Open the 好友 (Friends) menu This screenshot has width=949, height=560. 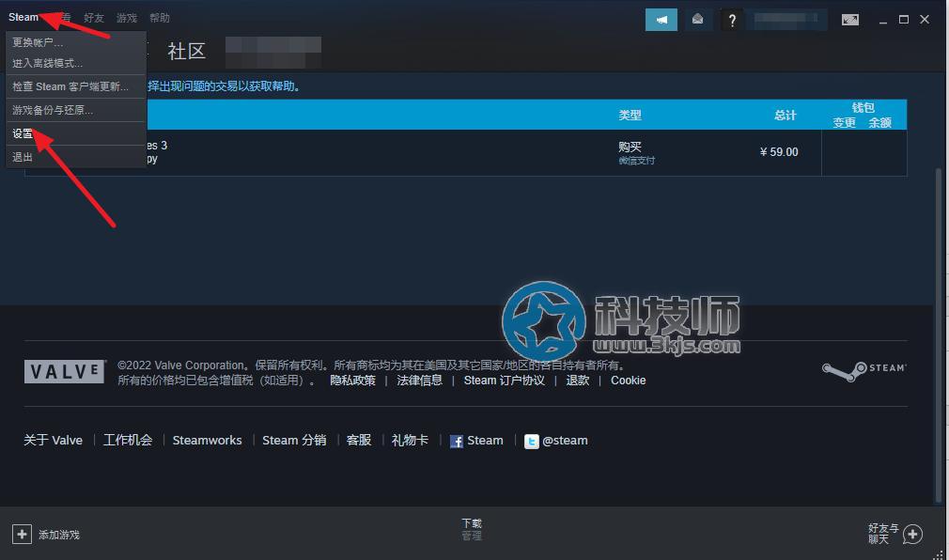click(x=94, y=18)
